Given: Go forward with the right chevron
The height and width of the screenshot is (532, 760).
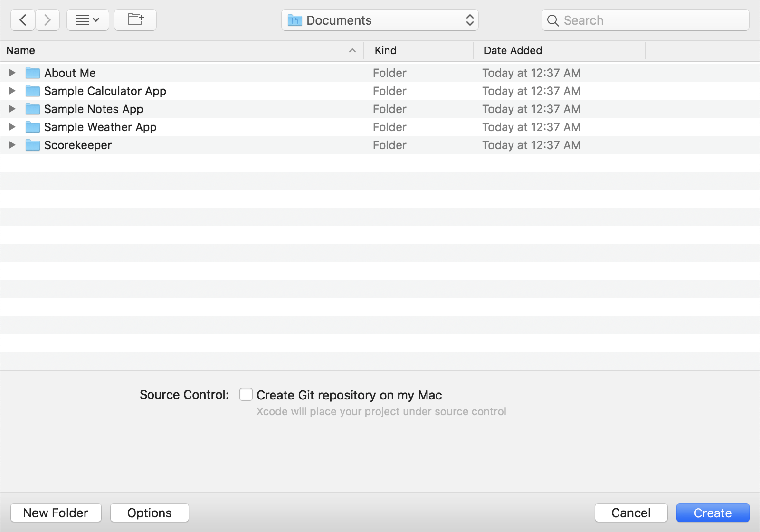Looking at the screenshot, I should (x=47, y=20).
